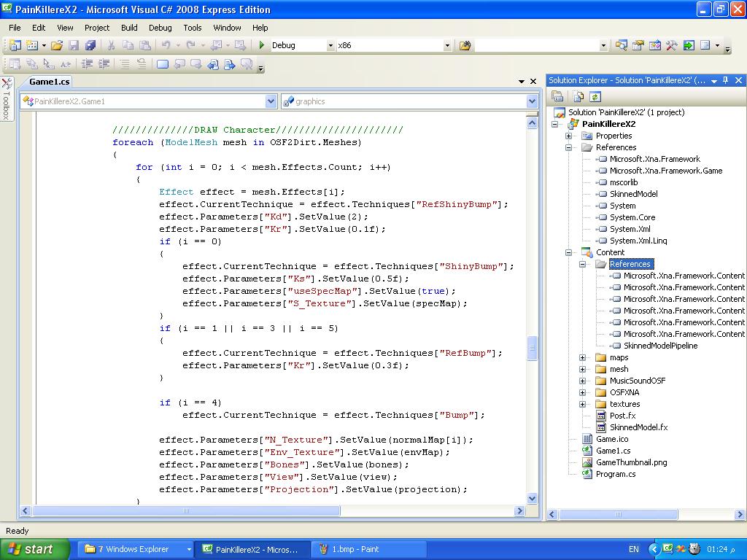Select GameThumbnail.png in Solution Explorer
The image size is (747, 560).
tap(631, 462)
